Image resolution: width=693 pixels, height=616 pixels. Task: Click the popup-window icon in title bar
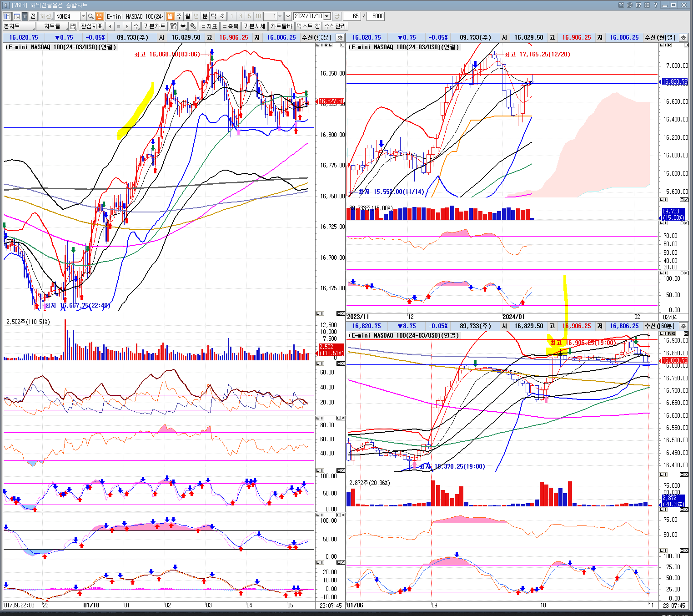click(x=621, y=5)
